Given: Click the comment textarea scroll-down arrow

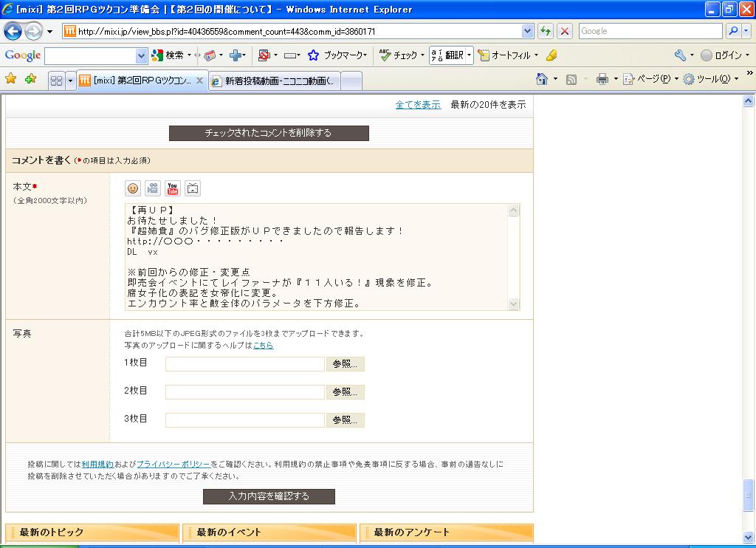Looking at the screenshot, I should [514, 304].
